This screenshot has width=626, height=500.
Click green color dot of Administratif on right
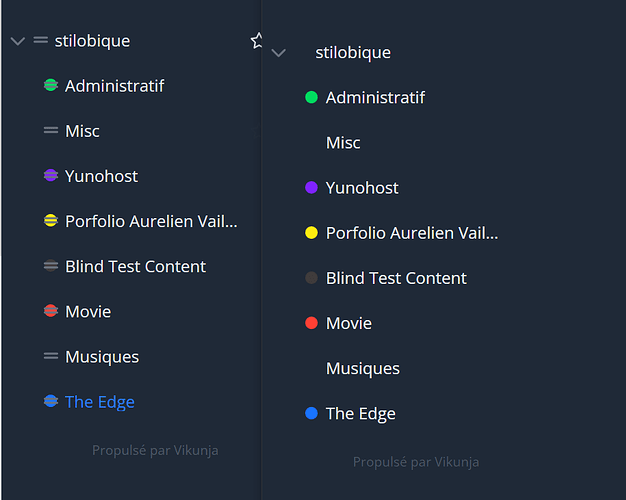point(311,97)
